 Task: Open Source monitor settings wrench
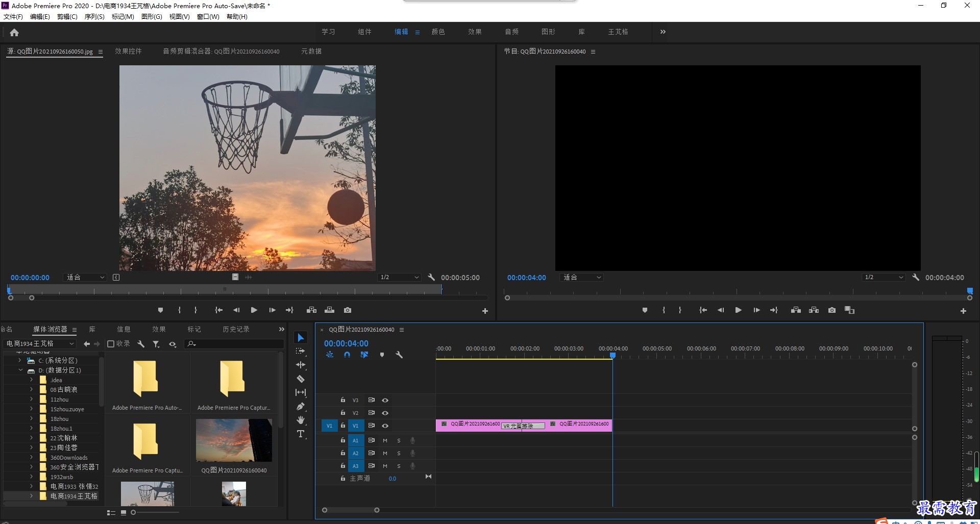(431, 277)
